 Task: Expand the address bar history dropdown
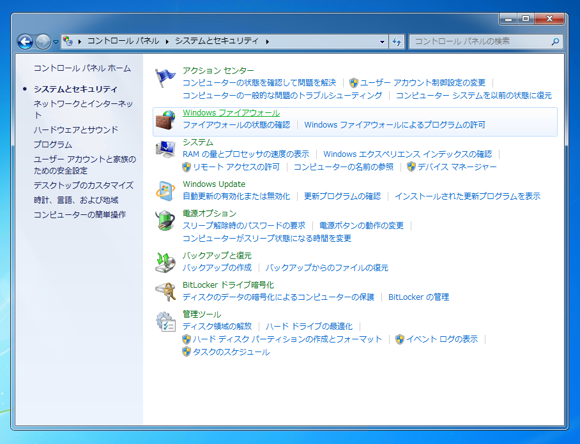tap(382, 42)
